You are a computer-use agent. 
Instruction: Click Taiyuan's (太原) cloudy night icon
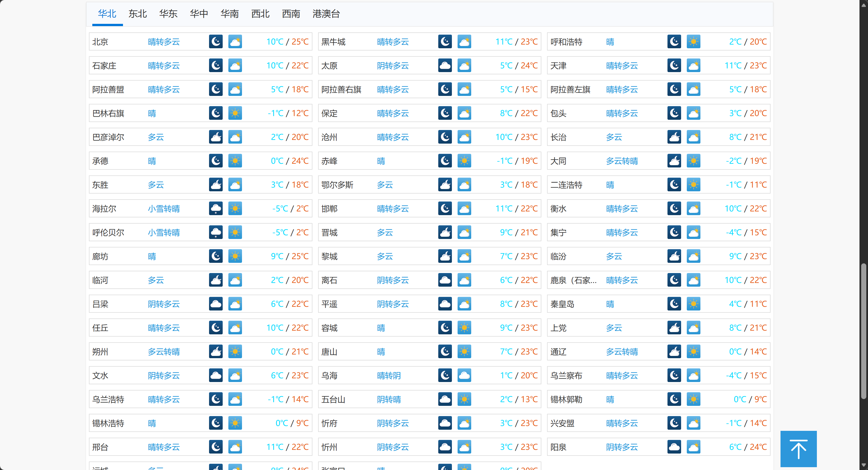pyautogui.click(x=445, y=65)
